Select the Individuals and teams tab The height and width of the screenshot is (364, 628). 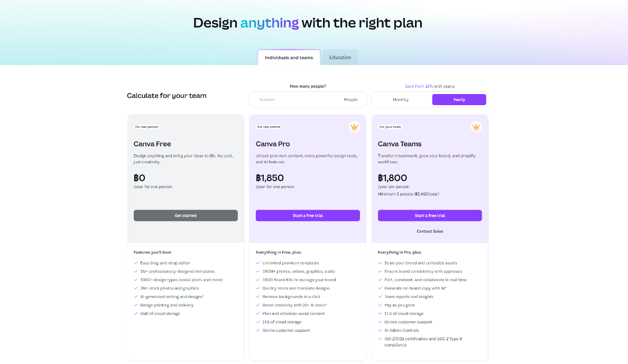coord(289,57)
